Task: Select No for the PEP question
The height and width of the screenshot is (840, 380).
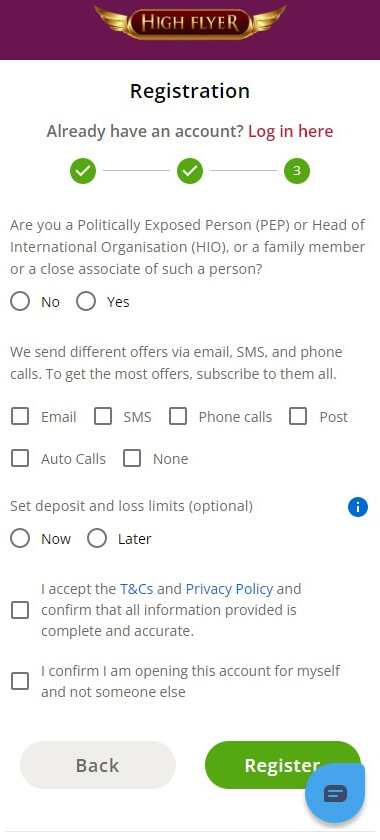Action: coord(20,302)
